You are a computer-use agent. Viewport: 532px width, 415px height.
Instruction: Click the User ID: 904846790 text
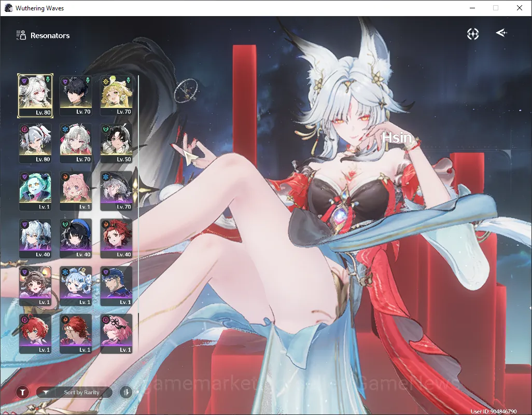click(494, 411)
